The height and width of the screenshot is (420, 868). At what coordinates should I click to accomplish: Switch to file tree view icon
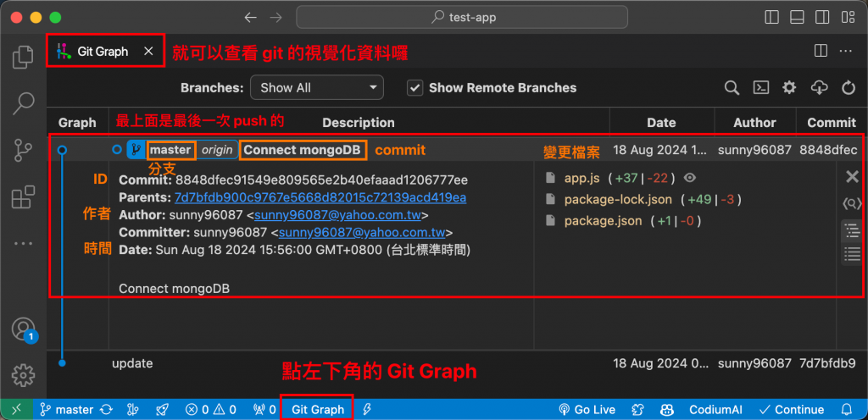click(853, 231)
